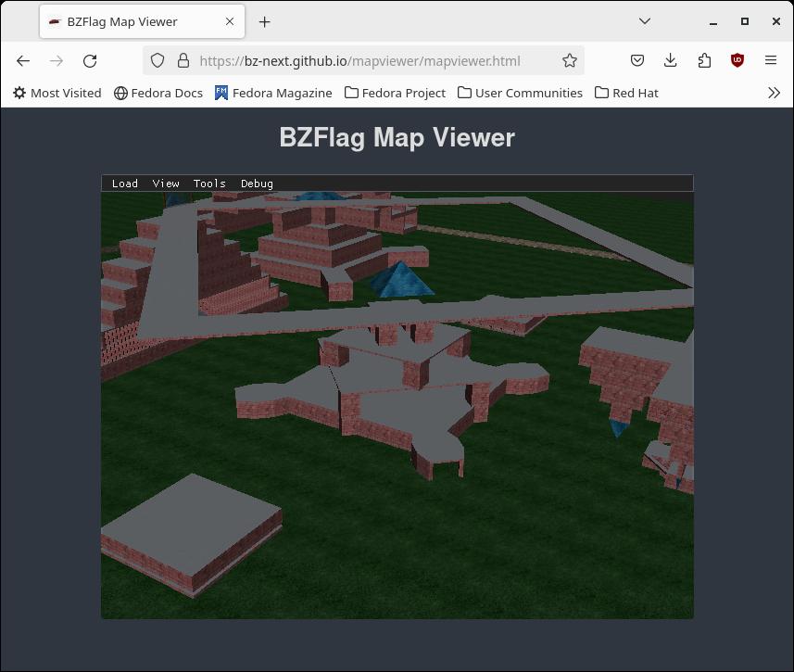Open Most Visited bookmarks
The image size is (794, 672).
[57, 94]
